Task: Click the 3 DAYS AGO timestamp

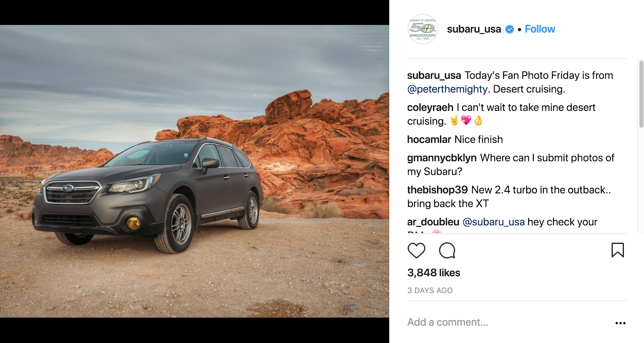Action: [x=430, y=290]
